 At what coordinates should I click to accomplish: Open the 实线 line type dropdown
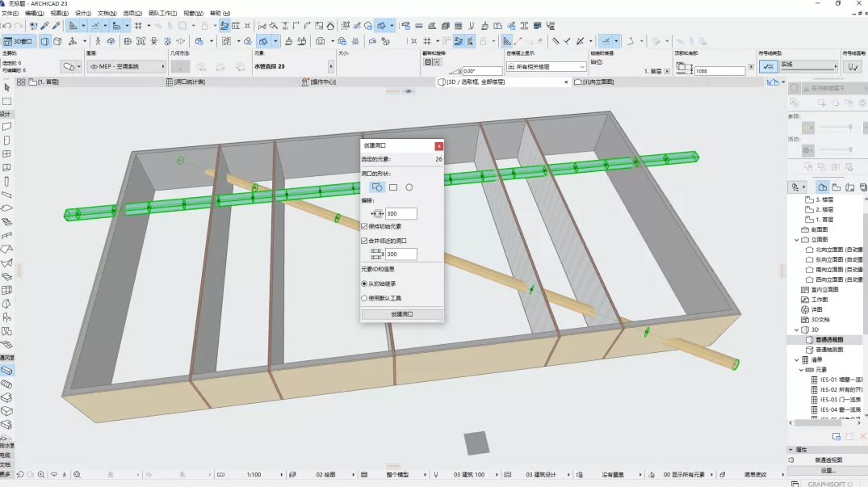(x=808, y=65)
